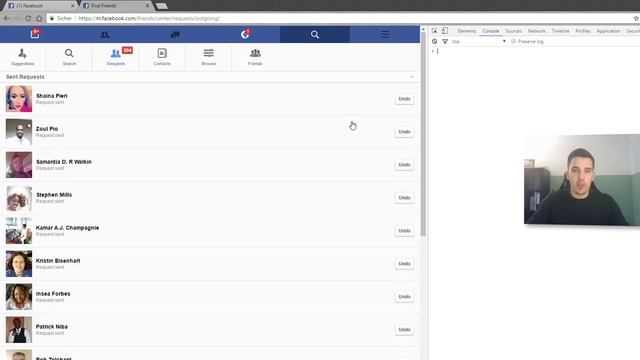Open friend requests icon in blue bar
This screenshot has width=640, height=360.
(105, 35)
